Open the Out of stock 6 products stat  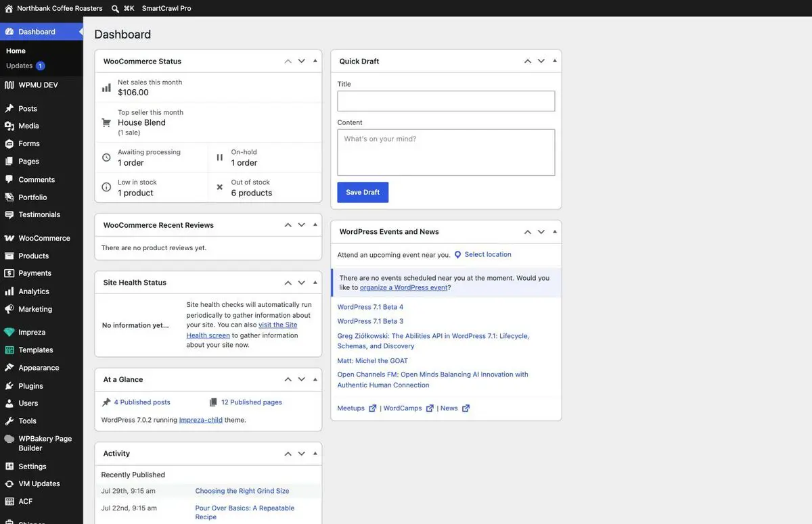265,187
